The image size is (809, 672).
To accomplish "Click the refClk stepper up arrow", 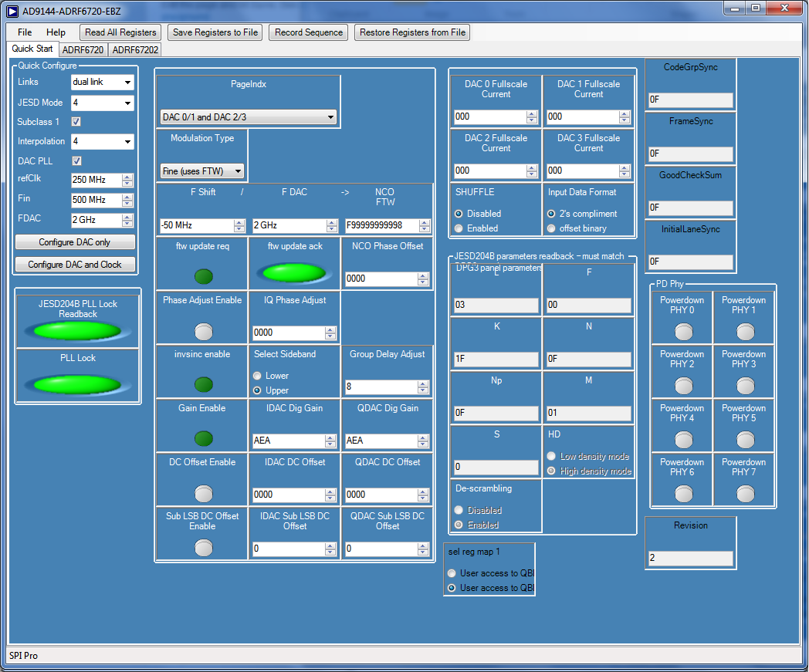I will click(127, 177).
